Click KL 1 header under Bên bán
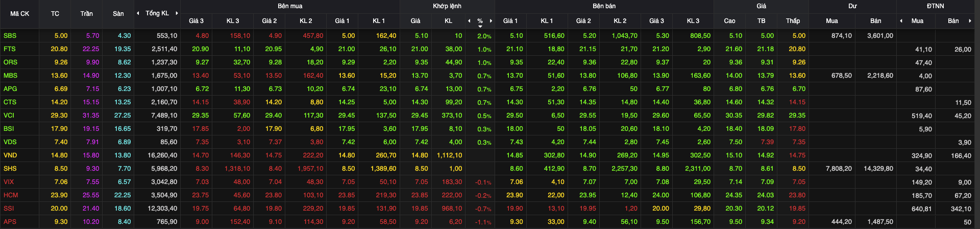 [x=547, y=21]
